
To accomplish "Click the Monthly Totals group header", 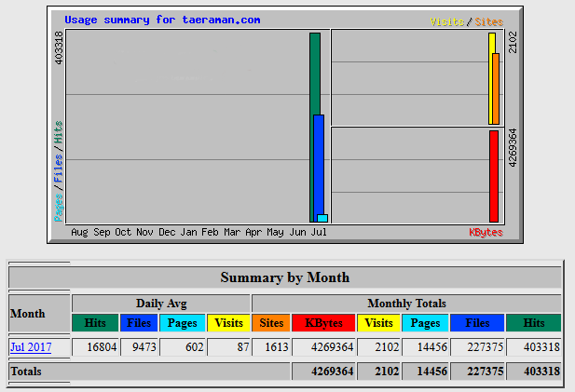I will coord(406,304).
